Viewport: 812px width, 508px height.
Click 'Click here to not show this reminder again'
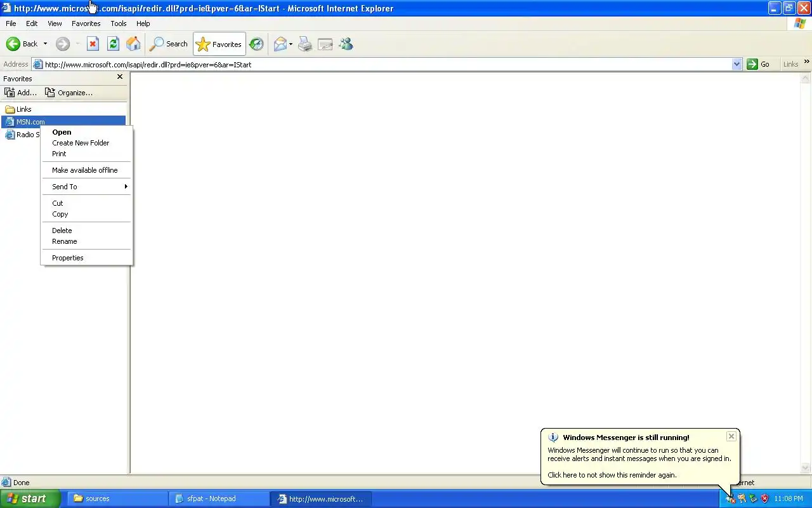612,475
